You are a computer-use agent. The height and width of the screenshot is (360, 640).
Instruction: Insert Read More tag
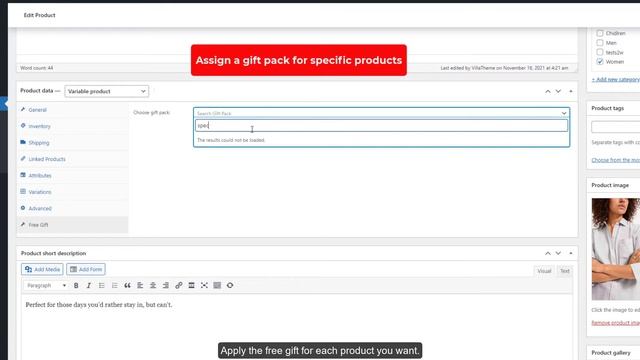tap(191, 286)
